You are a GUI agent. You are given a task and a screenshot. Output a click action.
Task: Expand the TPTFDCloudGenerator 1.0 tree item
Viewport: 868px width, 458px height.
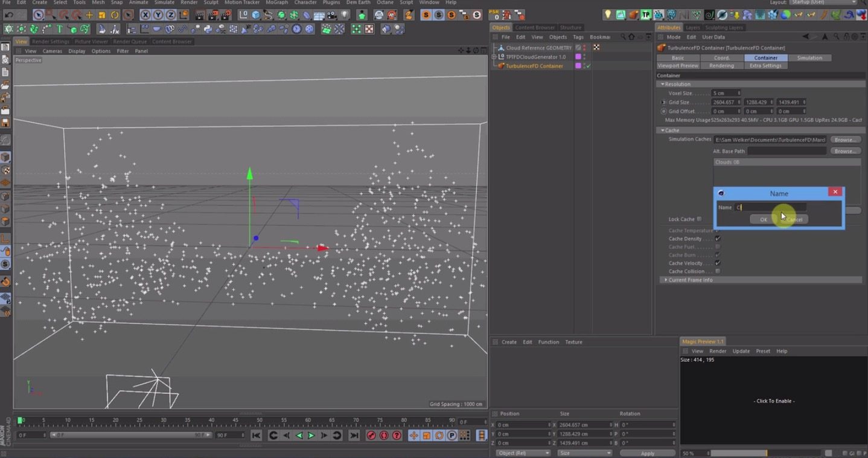coord(494,57)
